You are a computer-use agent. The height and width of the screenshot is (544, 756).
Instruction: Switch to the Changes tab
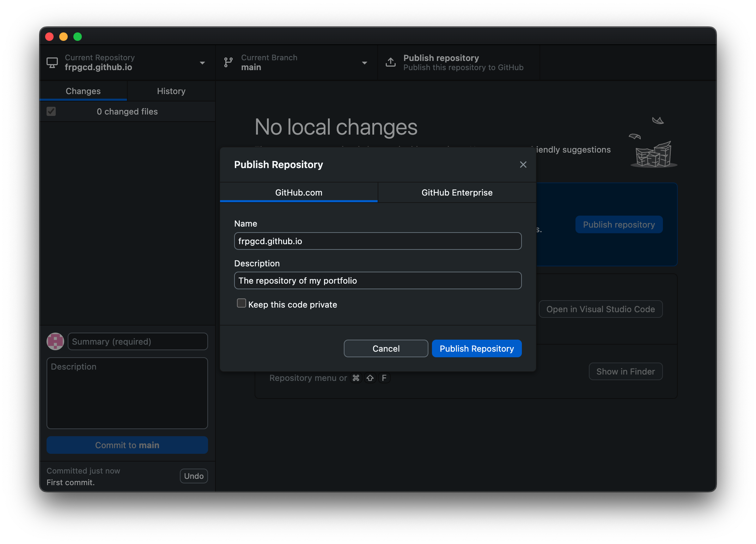coord(83,91)
